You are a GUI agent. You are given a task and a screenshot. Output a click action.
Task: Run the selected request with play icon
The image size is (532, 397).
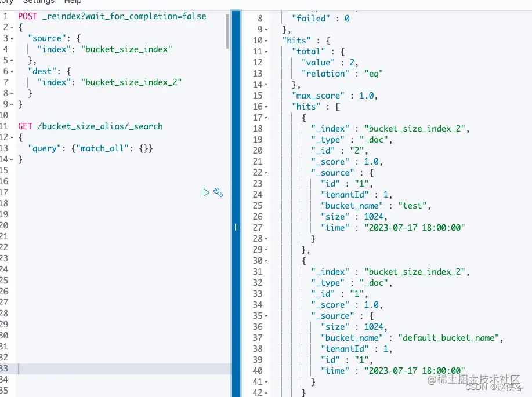click(206, 192)
